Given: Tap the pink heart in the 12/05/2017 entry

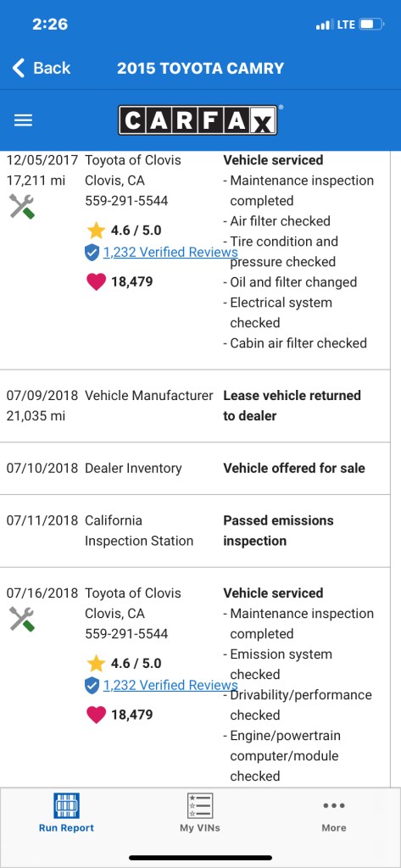Looking at the screenshot, I should (96, 281).
